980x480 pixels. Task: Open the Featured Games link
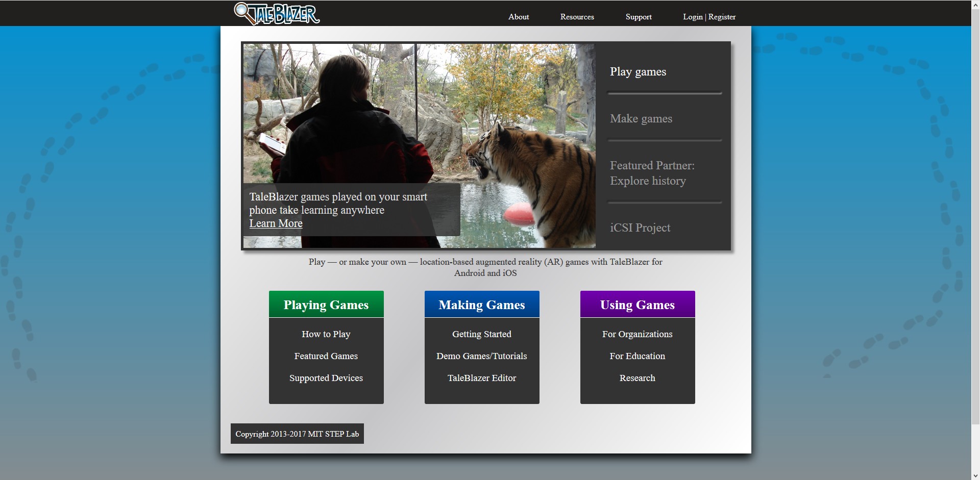[326, 356]
